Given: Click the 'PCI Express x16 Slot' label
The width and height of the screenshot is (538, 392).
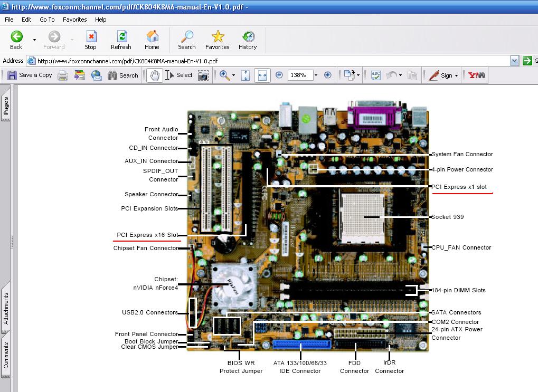Looking at the screenshot, I should [147, 235].
